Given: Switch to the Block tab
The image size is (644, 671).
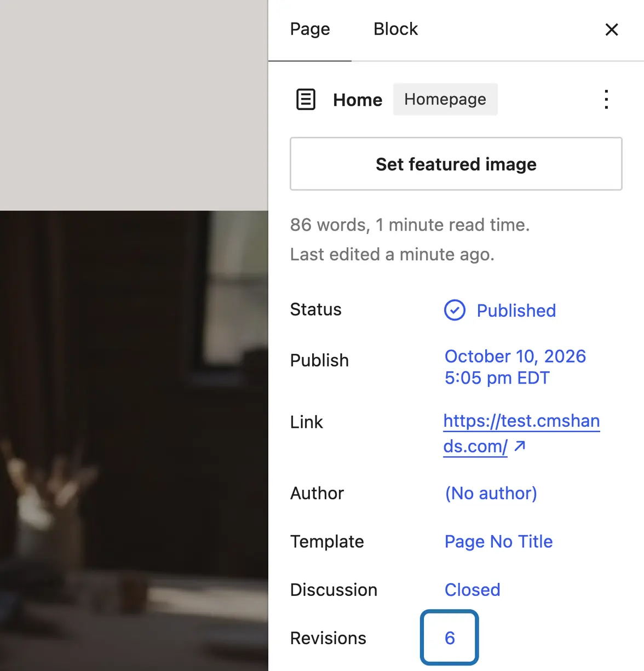Looking at the screenshot, I should [x=395, y=30].
